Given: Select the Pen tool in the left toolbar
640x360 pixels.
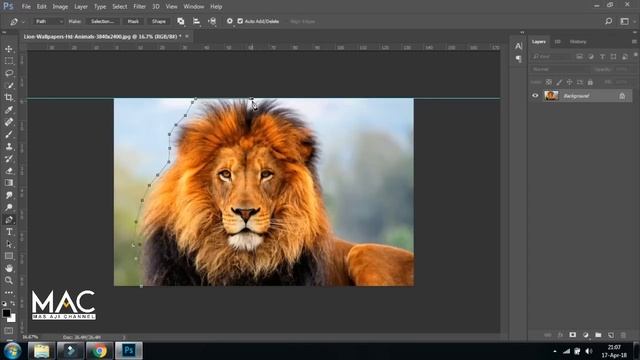Looking at the screenshot, I should point(9,220).
